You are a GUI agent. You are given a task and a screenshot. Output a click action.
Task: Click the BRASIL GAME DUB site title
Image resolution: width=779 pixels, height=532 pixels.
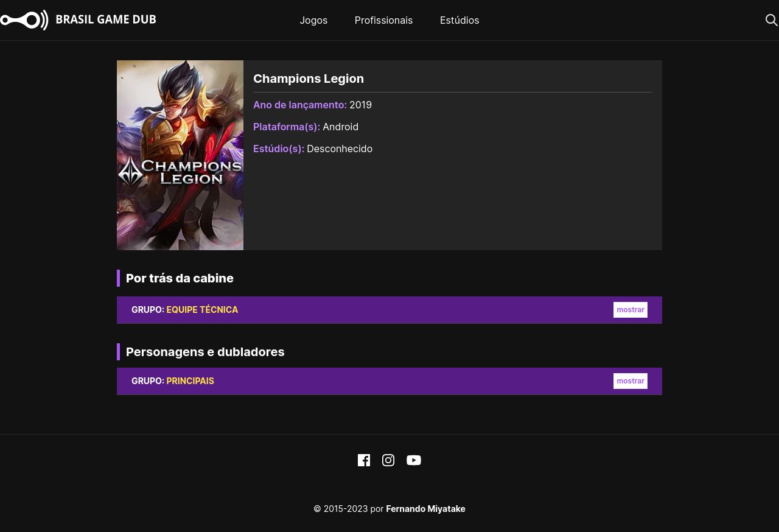coord(106,19)
